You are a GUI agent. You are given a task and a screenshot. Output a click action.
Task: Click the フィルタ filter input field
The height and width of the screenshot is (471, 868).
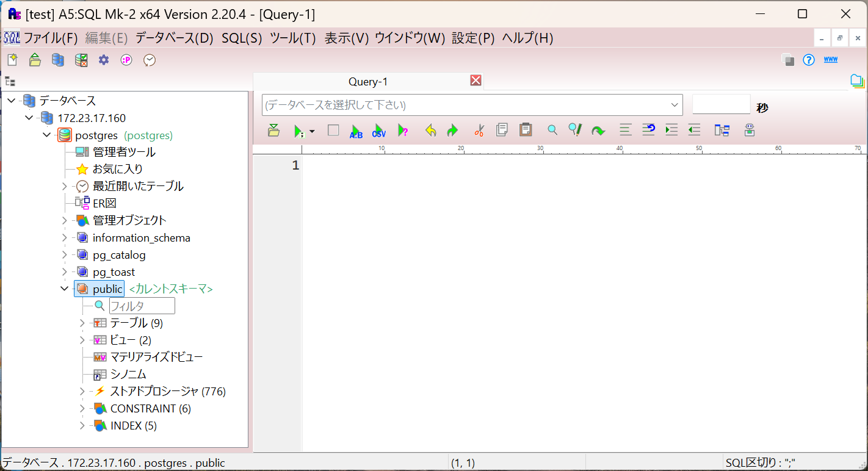pyautogui.click(x=142, y=306)
